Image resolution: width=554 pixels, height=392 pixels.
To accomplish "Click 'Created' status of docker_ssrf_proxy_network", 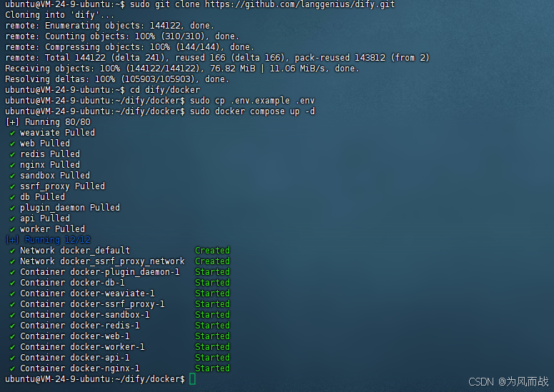I will 212,261.
